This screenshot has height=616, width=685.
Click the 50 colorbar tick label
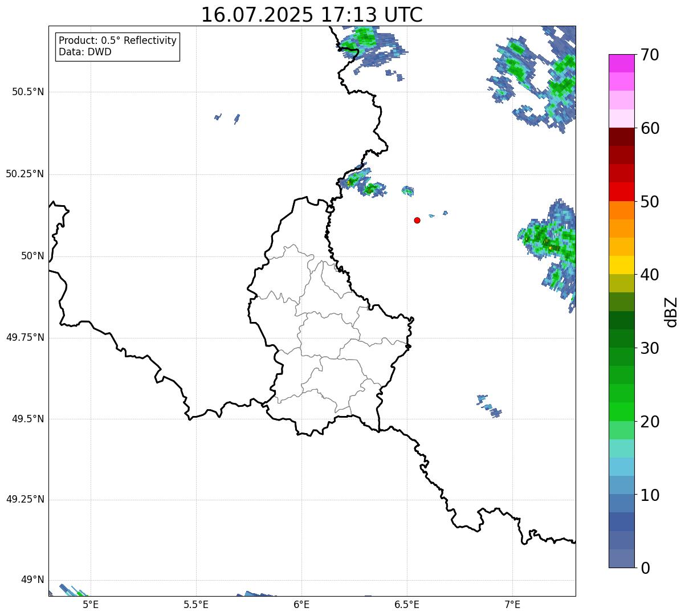pyautogui.click(x=650, y=202)
